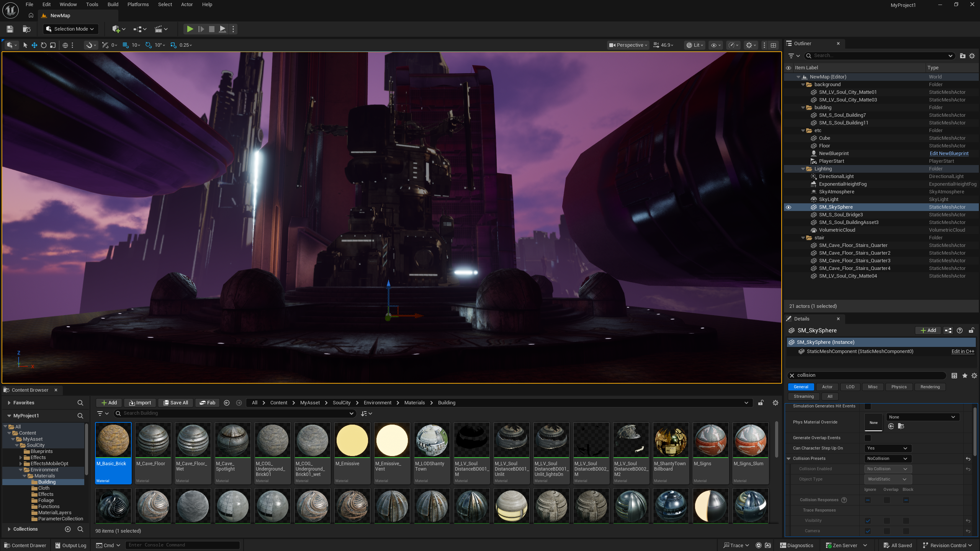Viewport: 980px width, 551px height.
Task: Toggle Visibility trace response Ignore checkbox
Action: [x=868, y=520]
